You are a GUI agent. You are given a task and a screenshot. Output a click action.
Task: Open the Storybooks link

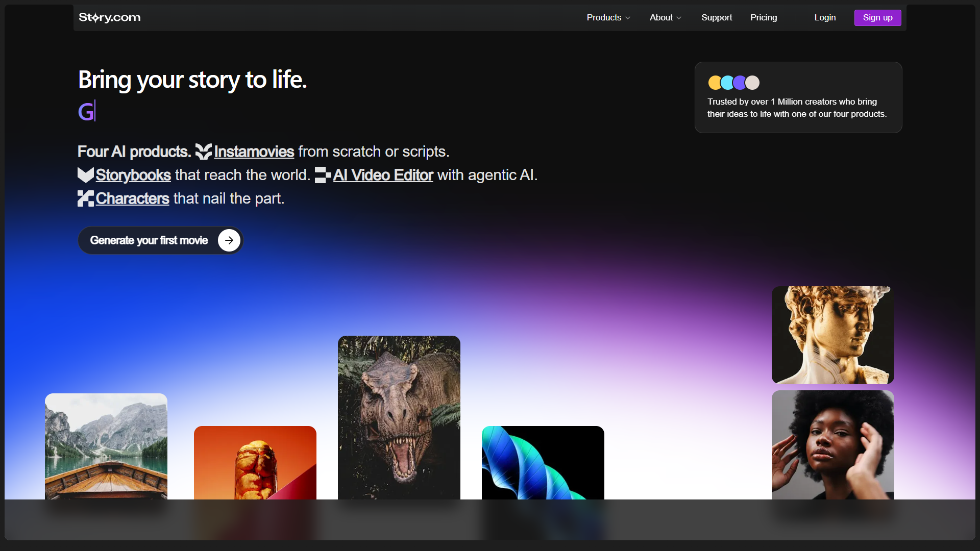pyautogui.click(x=133, y=175)
